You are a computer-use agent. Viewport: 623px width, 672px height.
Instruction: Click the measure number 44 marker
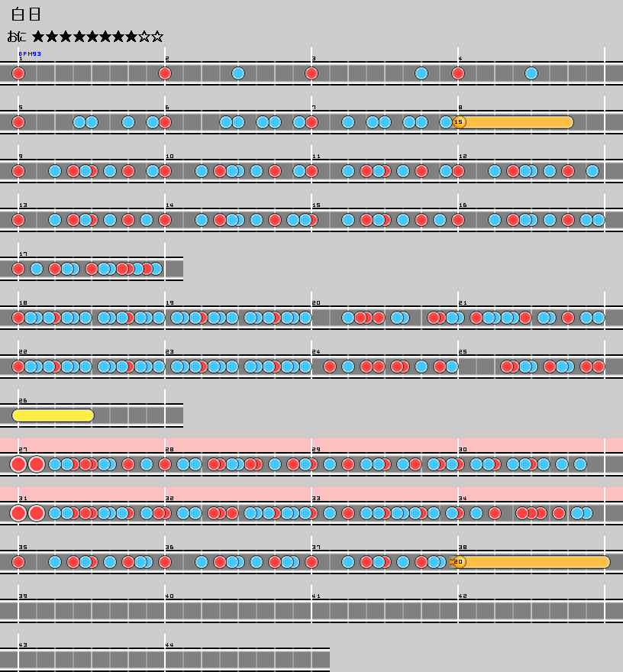(169, 645)
